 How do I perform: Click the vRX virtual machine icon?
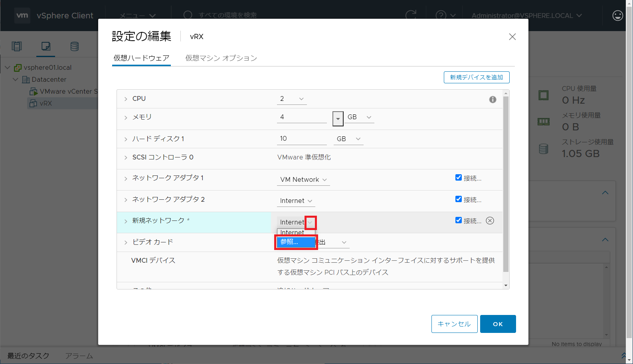pyautogui.click(x=34, y=103)
